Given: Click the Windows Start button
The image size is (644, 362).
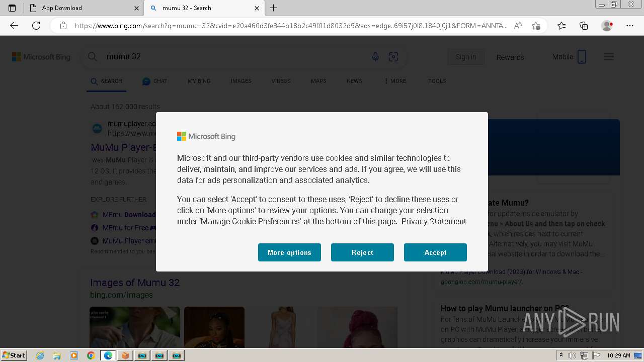Looking at the screenshot, I should pyautogui.click(x=14, y=355).
